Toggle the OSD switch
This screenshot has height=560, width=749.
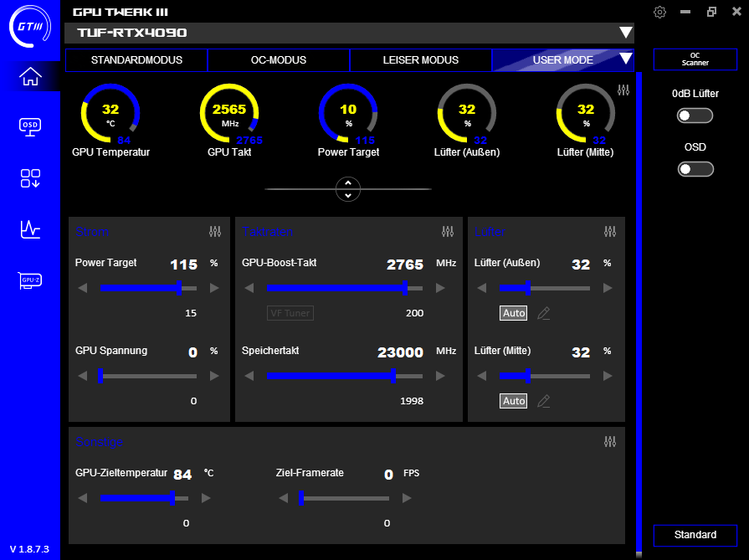pyautogui.click(x=695, y=169)
